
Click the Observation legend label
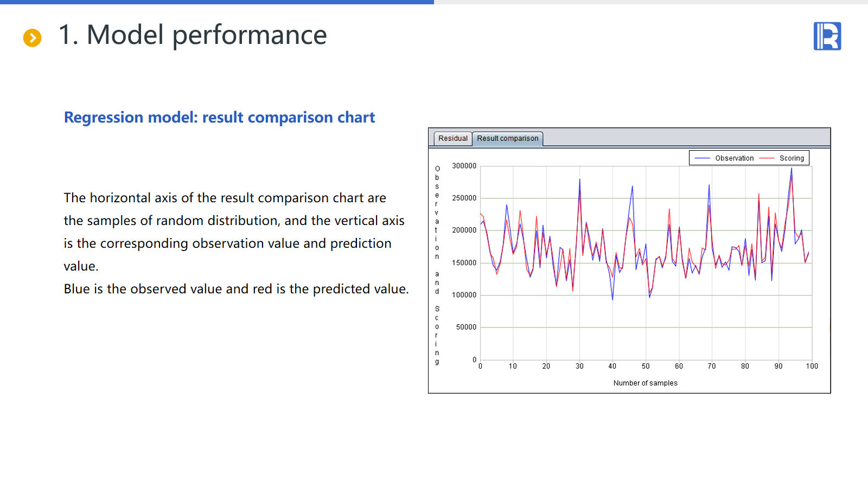pos(734,158)
